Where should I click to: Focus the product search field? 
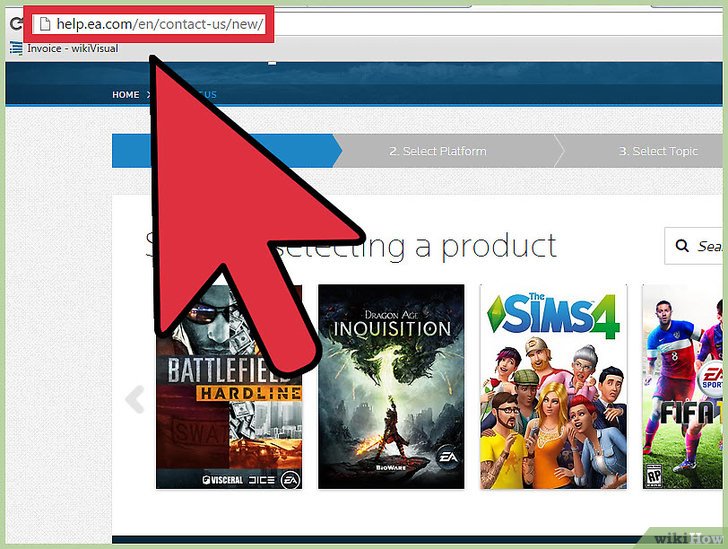(694, 246)
